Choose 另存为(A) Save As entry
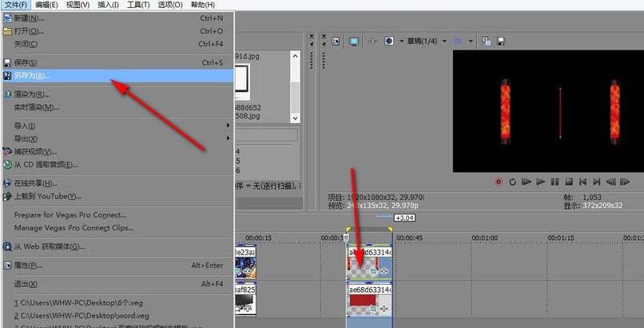 pyautogui.click(x=118, y=76)
